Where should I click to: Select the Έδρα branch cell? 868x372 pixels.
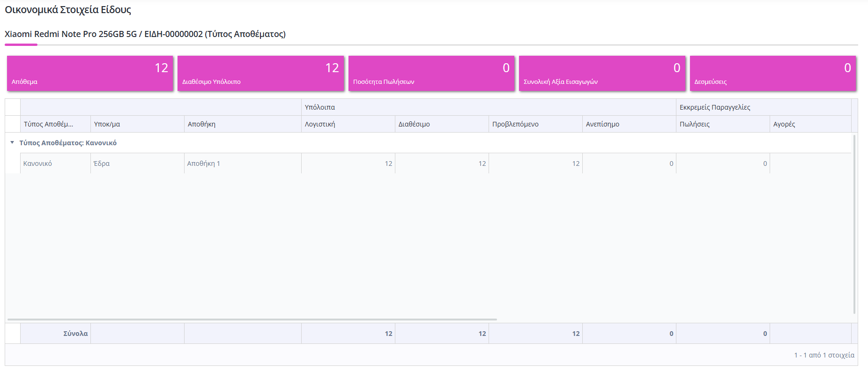tap(137, 164)
